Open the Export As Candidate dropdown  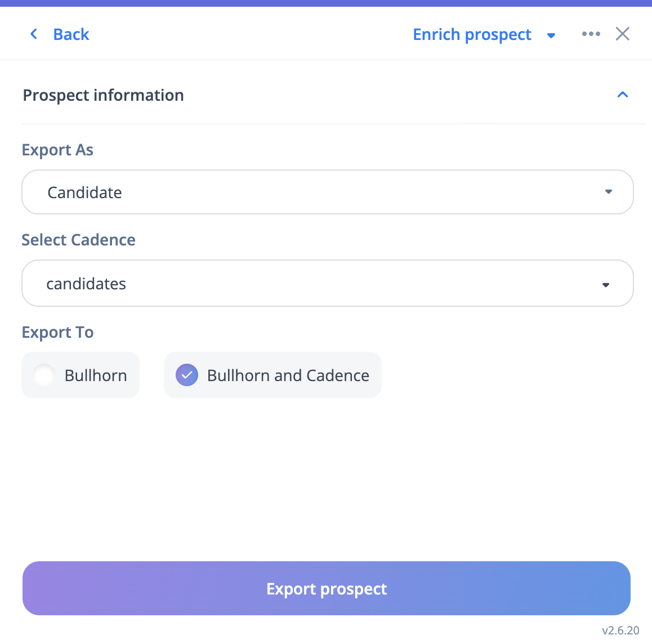[x=327, y=192]
